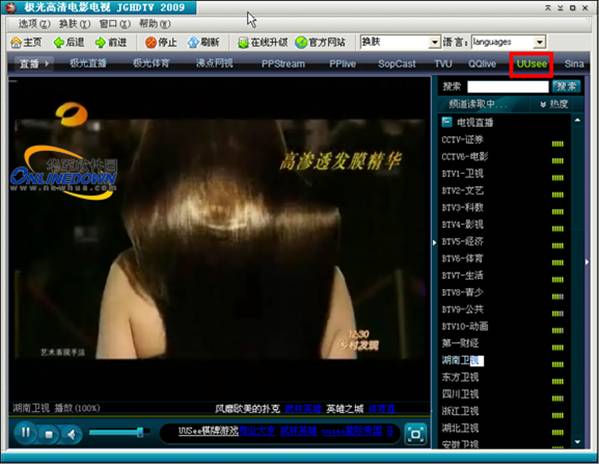Image resolution: width=599 pixels, height=464 pixels.
Task: Switch to the 极光直播 tab
Action: click(x=88, y=63)
